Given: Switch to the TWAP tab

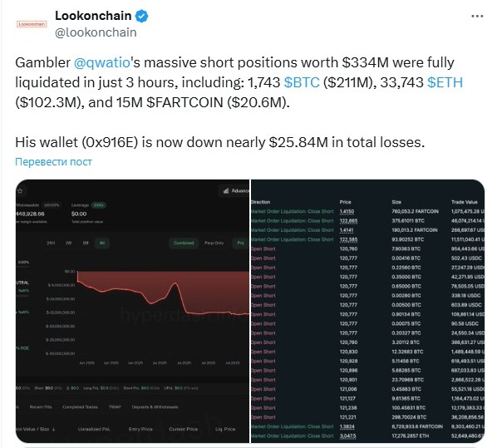Looking at the screenshot, I should click(x=115, y=406).
